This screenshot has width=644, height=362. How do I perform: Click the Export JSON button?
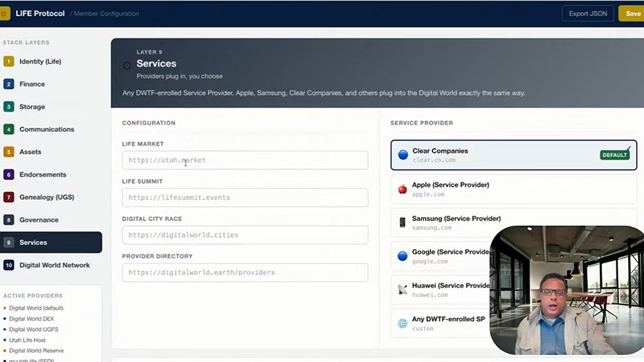pos(587,14)
